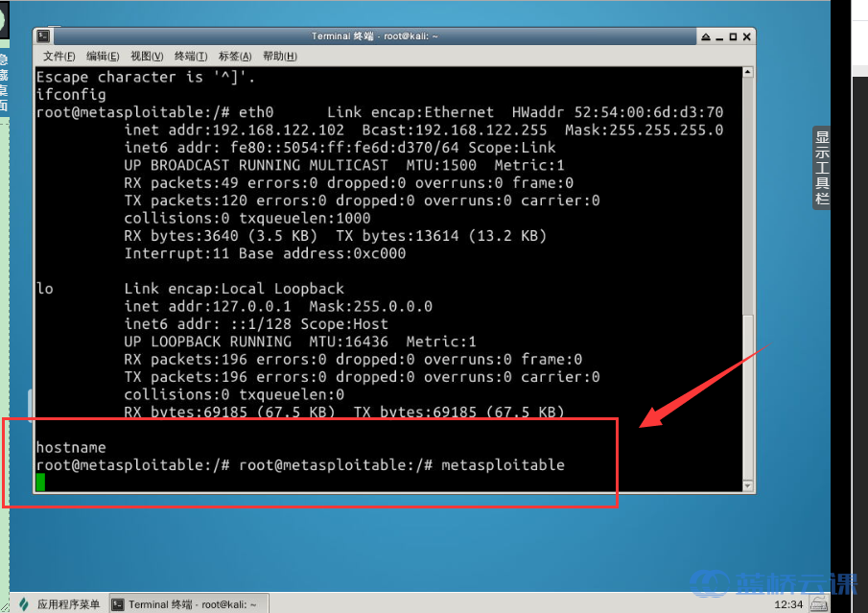
Task: Click the 12:34 clock in the panel
Action: [788, 604]
